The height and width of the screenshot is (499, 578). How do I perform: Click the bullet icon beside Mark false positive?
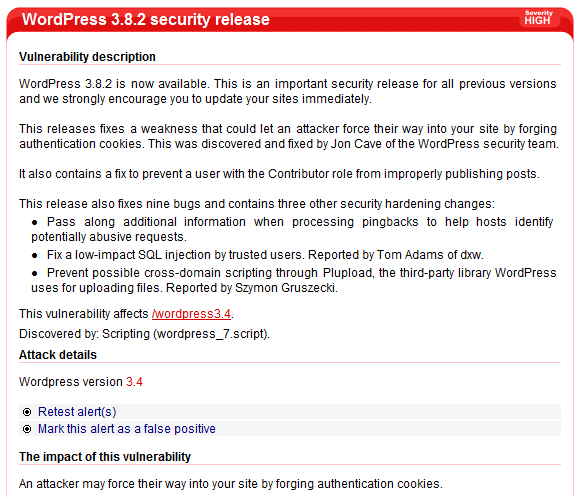click(27, 429)
